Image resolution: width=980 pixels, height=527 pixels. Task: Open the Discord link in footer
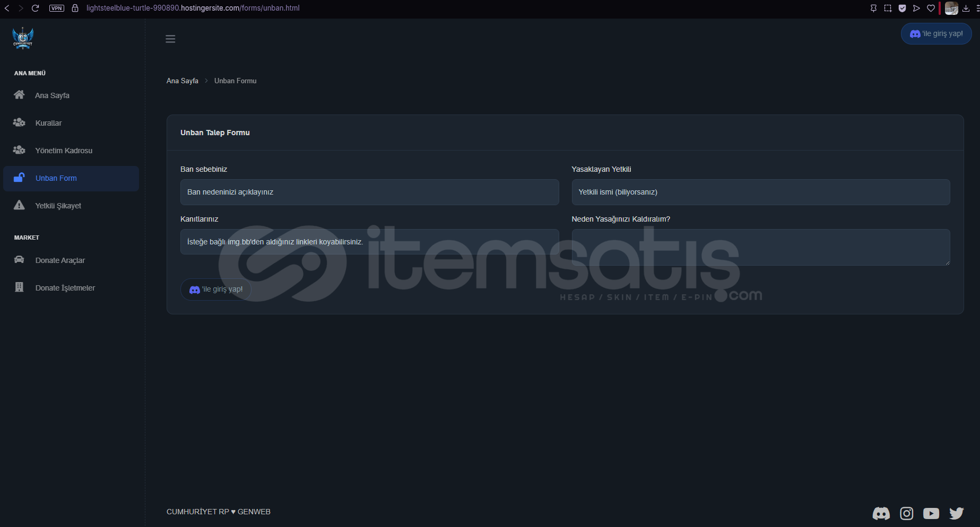pyautogui.click(x=881, y=513)
